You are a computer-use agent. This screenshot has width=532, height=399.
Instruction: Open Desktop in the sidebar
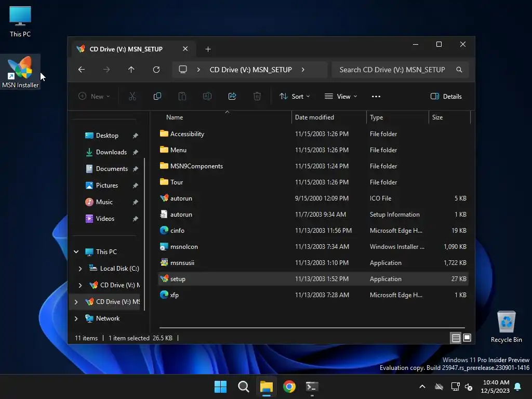pos(108,136)
